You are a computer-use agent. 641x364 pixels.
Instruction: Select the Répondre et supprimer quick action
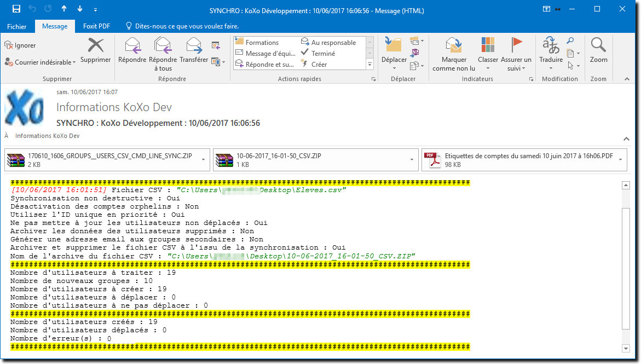(264, 65)
